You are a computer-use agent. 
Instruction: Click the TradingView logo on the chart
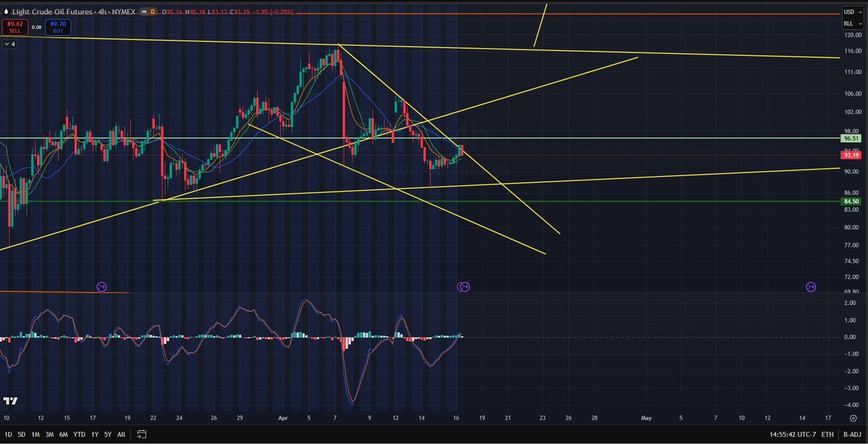pos(10,401)
